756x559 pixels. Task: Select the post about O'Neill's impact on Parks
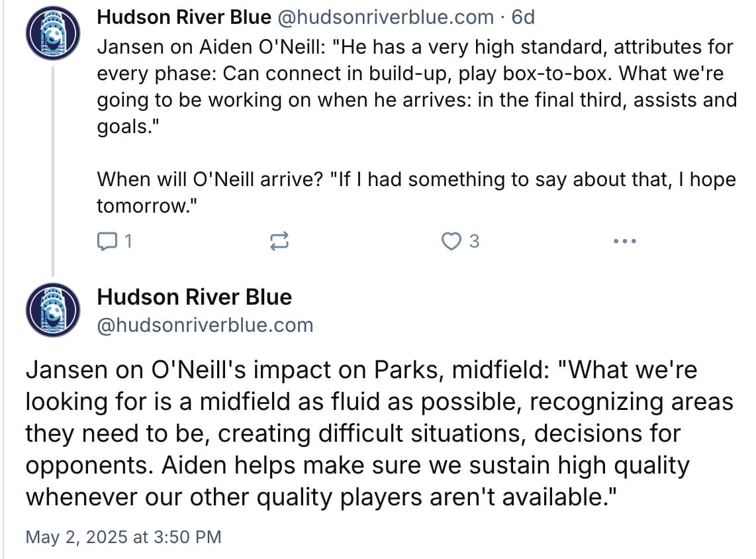coord(379,433)
